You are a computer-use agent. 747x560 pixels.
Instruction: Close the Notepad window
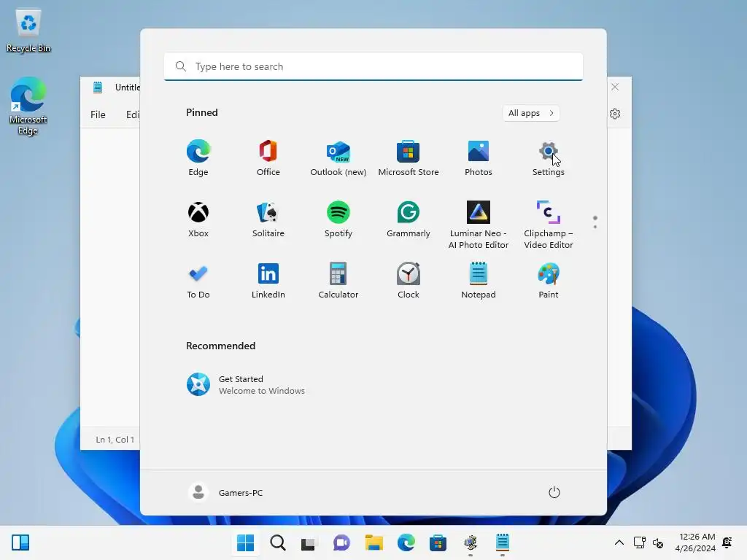[615, 87]
